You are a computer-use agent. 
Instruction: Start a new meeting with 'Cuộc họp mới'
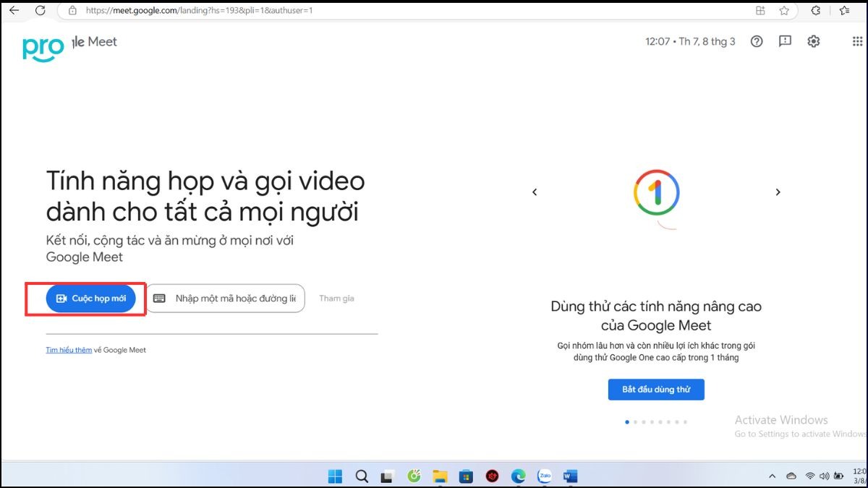[91, 299]
